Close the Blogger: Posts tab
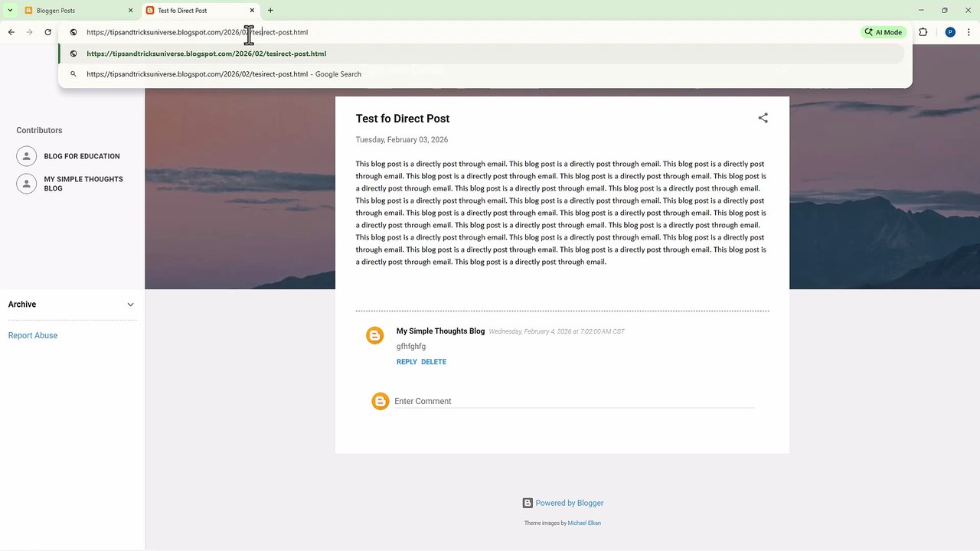The image size is (980, 551). click(x=130, y=11)
